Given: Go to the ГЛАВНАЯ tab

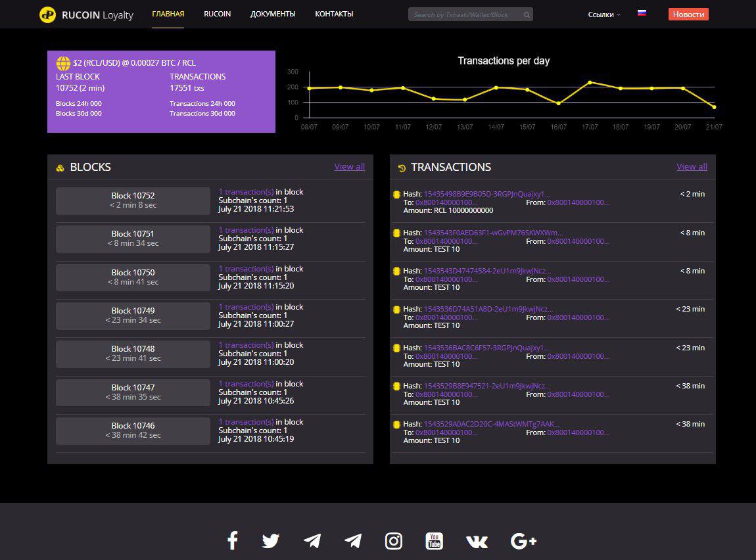Looking at the screenshot, I should tap(168, 14).
